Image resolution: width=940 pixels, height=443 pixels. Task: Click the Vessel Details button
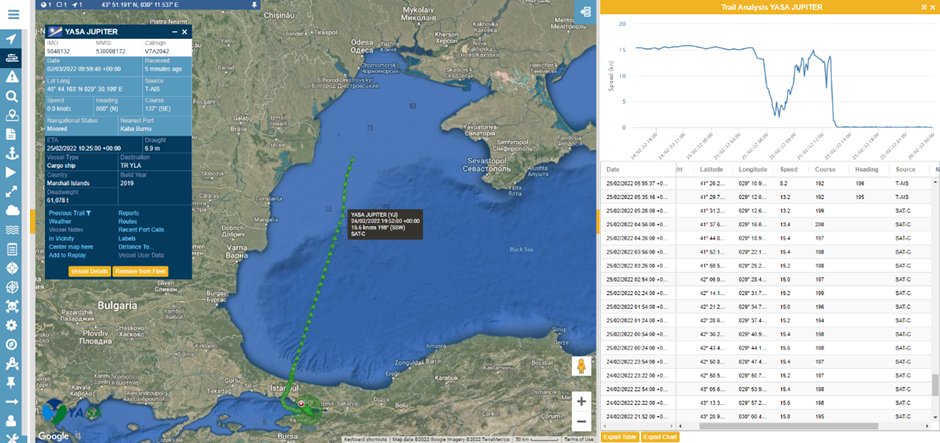(x=90, y=272)
